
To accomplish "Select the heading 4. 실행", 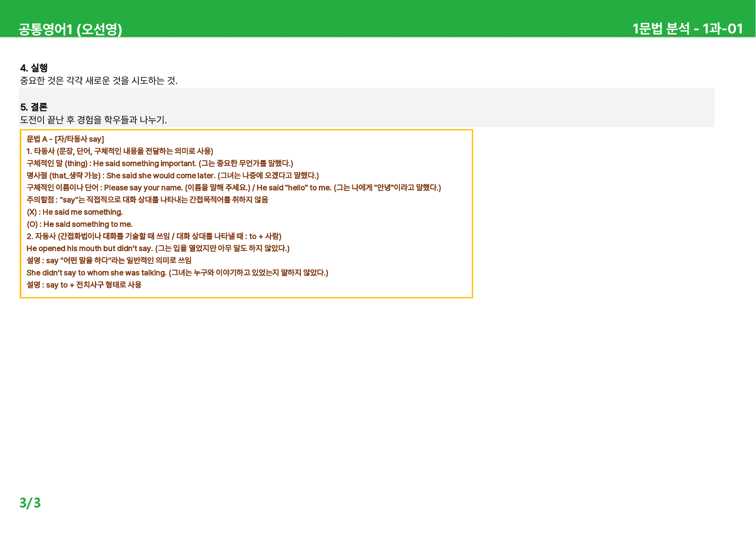I will tap(34, 68).
